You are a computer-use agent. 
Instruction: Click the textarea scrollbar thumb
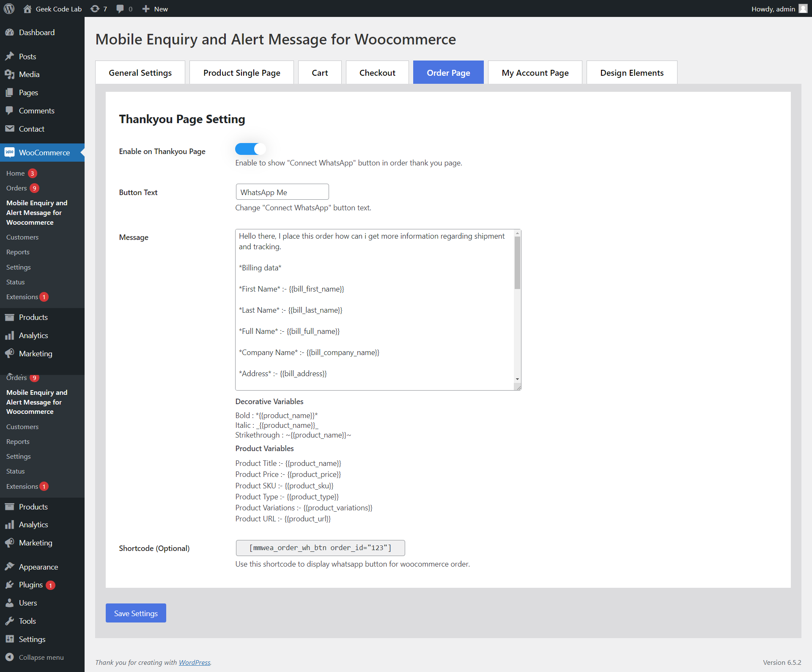517,263
